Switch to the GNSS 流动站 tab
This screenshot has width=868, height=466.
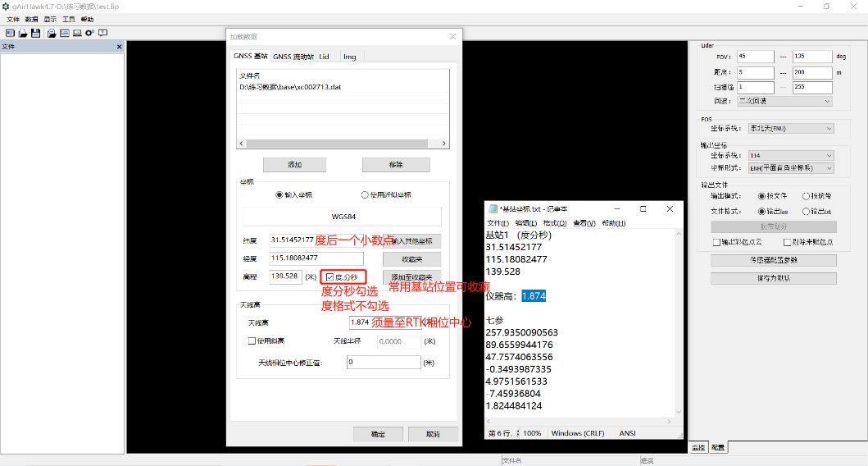pos(293,57)
